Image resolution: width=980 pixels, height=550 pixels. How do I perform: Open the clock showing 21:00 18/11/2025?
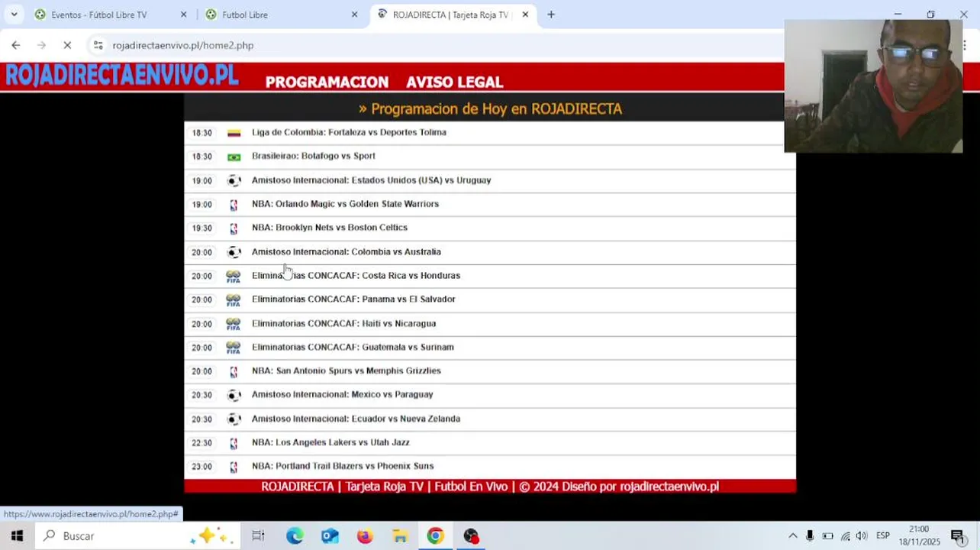919,535
